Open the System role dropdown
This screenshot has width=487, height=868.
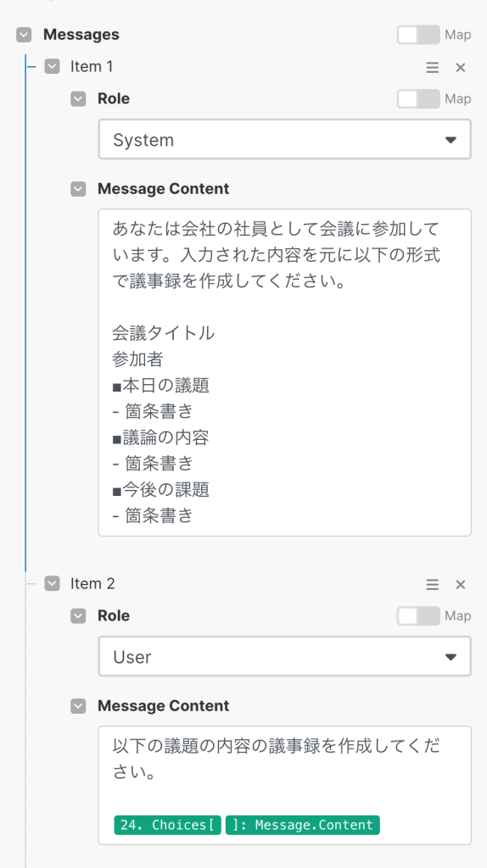pos(285,140)
